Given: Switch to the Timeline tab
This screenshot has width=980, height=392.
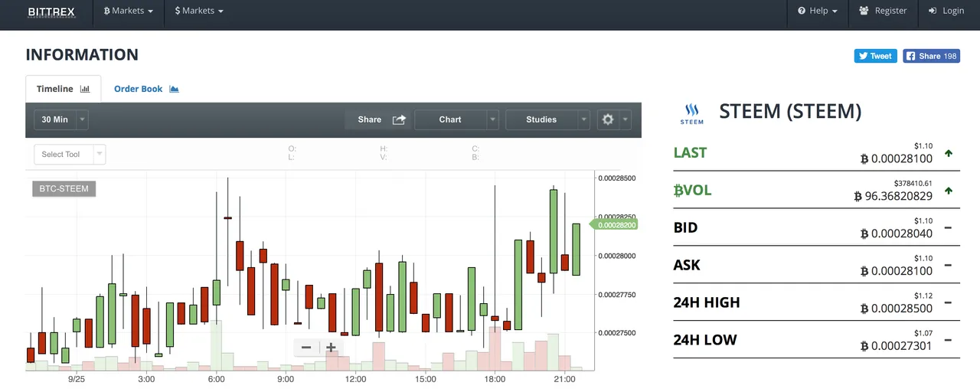Looking at the screenshot, I should pos(64,89).
